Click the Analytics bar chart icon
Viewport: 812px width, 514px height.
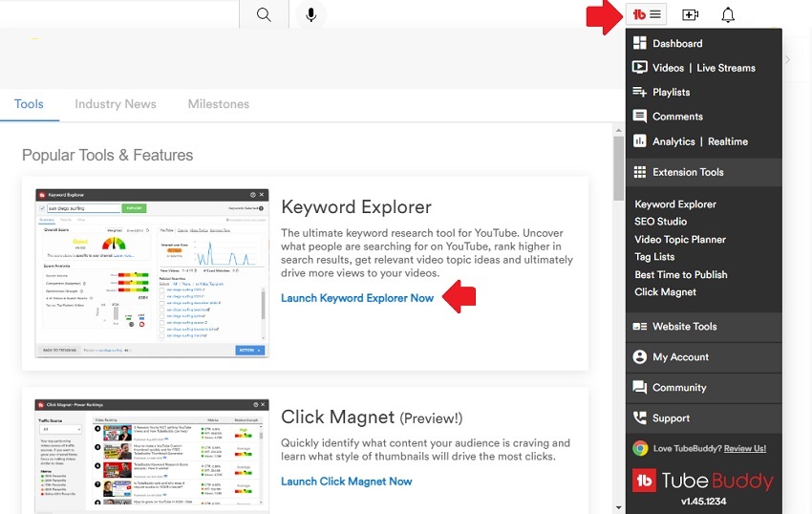click(639, 141)
